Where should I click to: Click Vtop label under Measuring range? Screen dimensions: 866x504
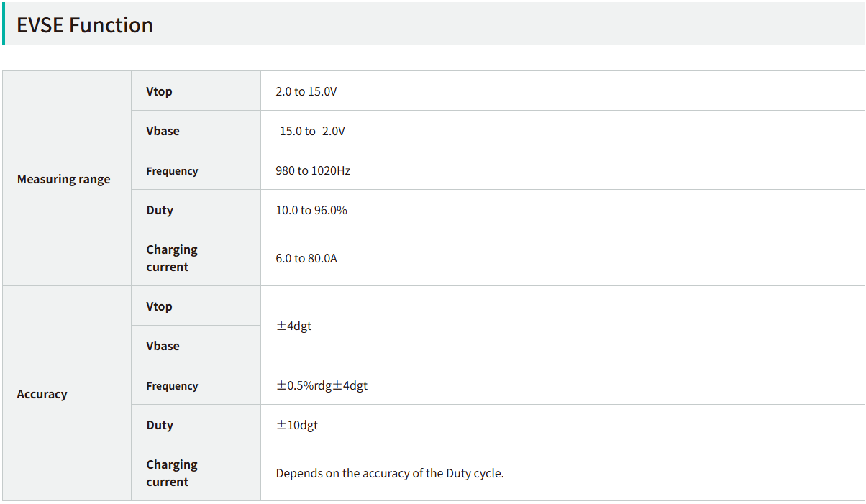[x=160, y=91]
